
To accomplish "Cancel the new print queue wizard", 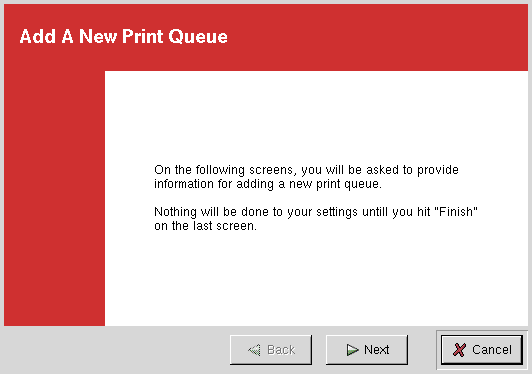I will coord(482,350).
